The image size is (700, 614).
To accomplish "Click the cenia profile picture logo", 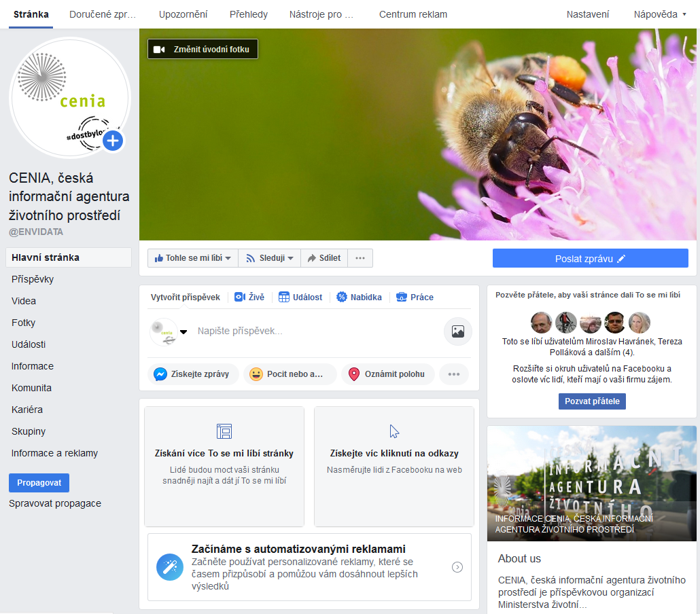I will (x=69, y=98).
